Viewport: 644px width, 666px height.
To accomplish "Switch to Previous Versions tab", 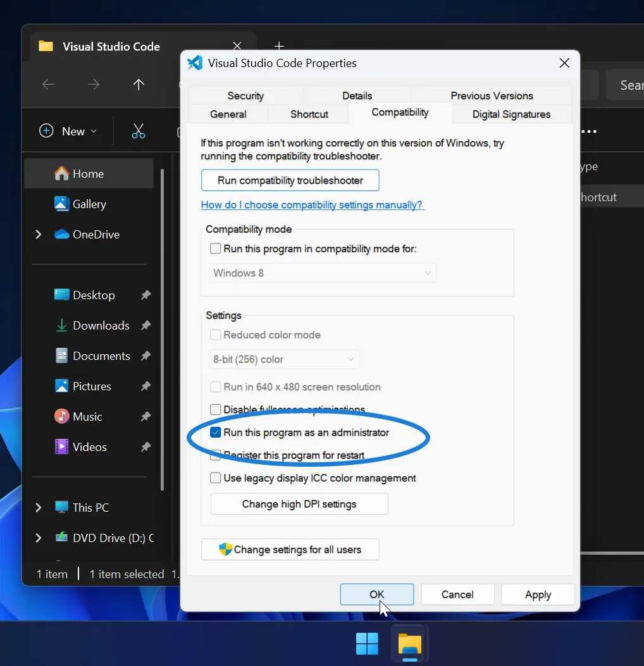I will click(492, 96).
